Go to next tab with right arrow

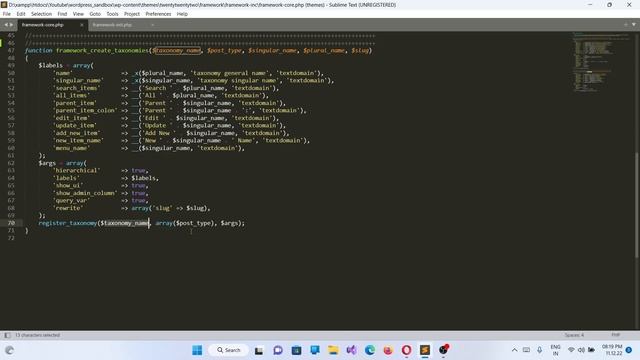11,25
